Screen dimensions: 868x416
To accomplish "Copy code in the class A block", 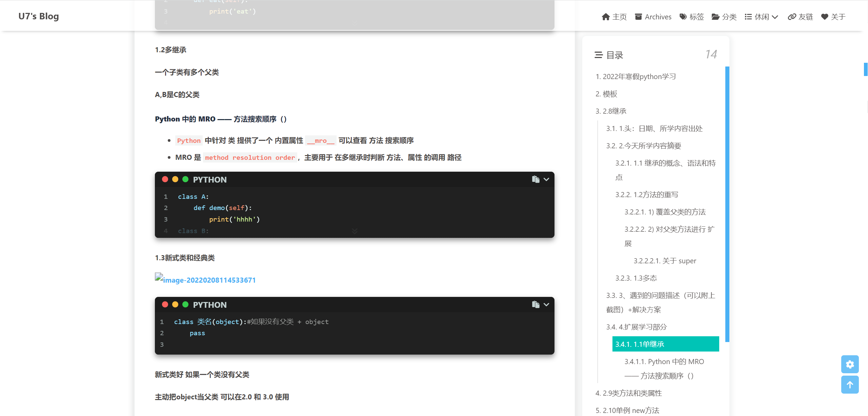I will pos(535,179).
